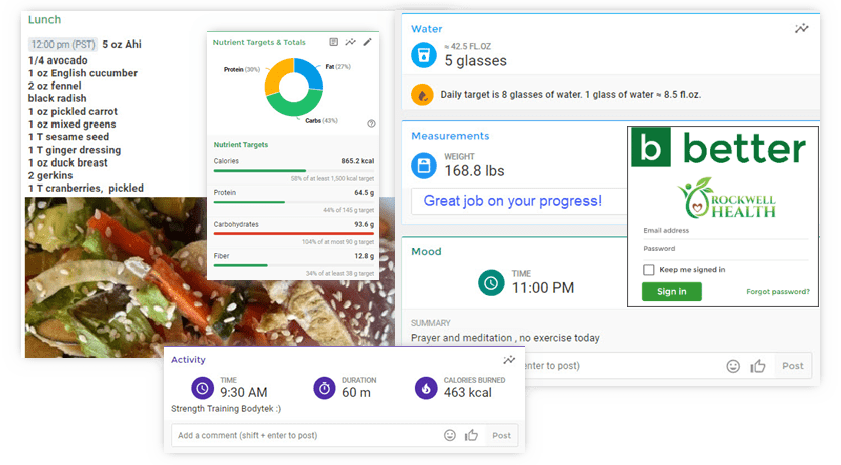Click the weight scale icon in Measurements
Image resolution: width=841 pixels, height=465 pixels.
tap(423, 164)
